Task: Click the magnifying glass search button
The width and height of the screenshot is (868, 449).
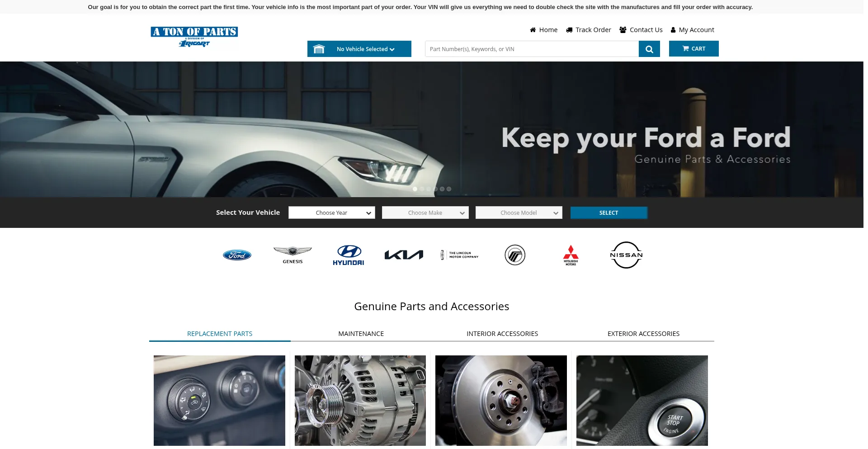Action: pos(649,49)
